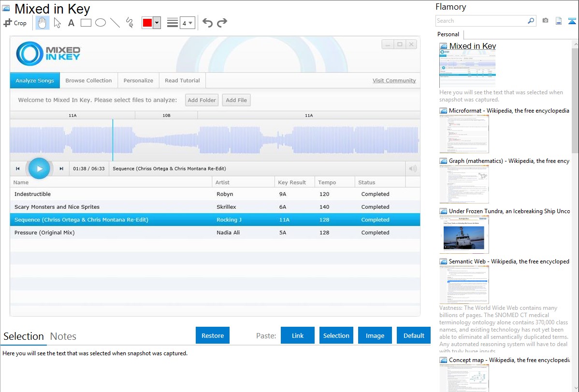Viewport: 579px width, 392px height.
Task: Activate the hand pan tool
Action: (x=42, y=23)
